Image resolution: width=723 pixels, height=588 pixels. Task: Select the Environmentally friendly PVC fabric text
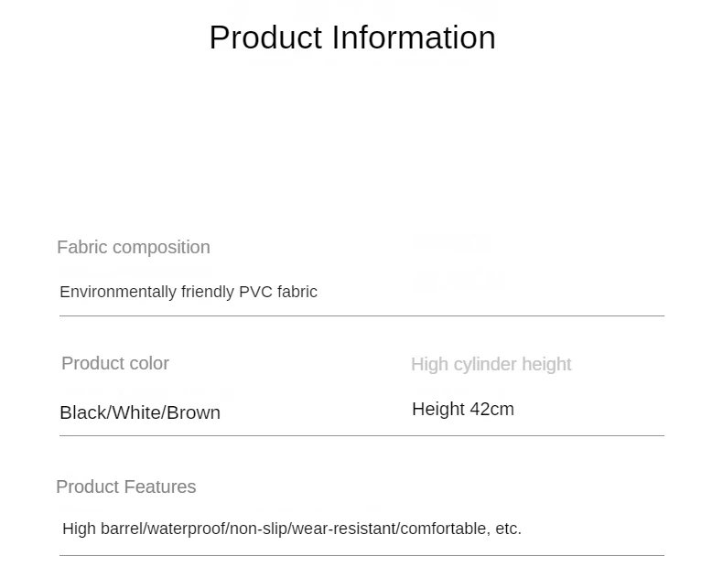(x=189, y=292)
